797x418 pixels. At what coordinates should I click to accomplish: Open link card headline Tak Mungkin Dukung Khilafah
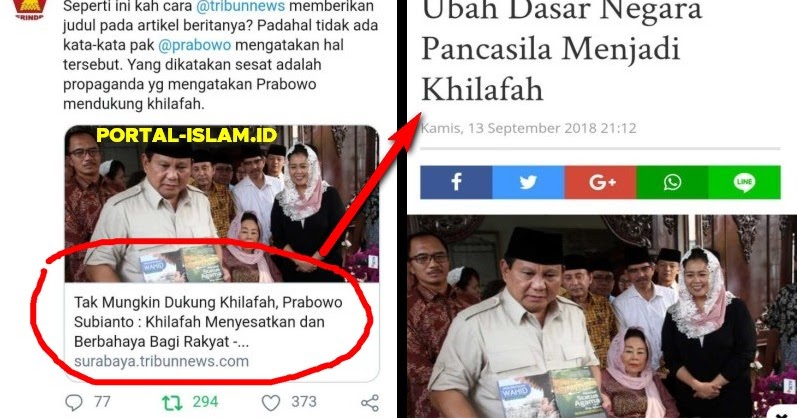click(208, 322)
